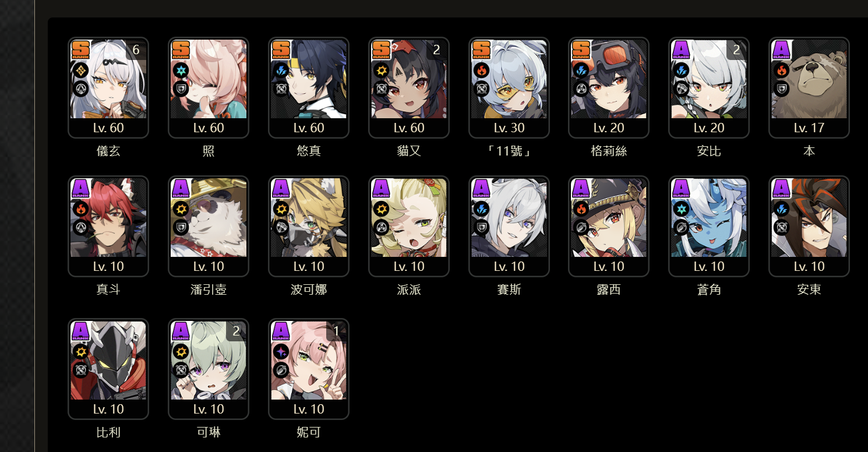The width and height of the screenshot is (868, 452).
Task: Click the 波可娜 name label
Action: point(309,289)
